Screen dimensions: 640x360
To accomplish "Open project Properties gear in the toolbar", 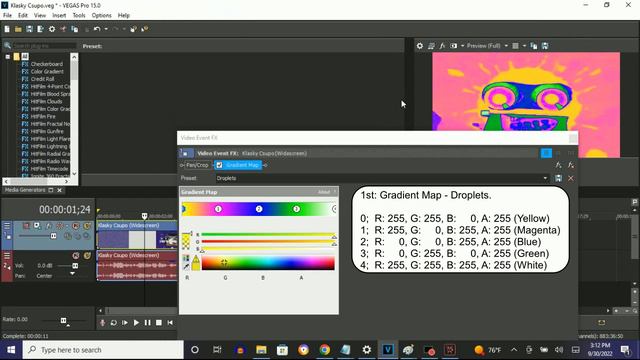I will click(x=52, y=29).
